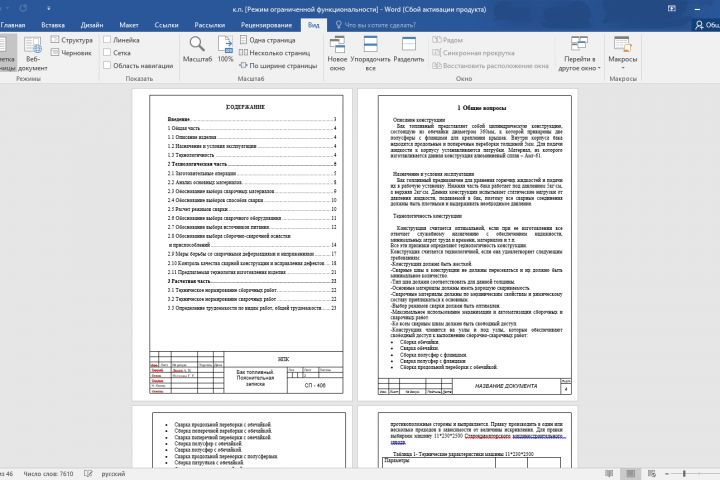The height and width of the screenshot is (480, 720).
Task: Open Ribbon display options icon in title bar
Action: pos(672,9)
